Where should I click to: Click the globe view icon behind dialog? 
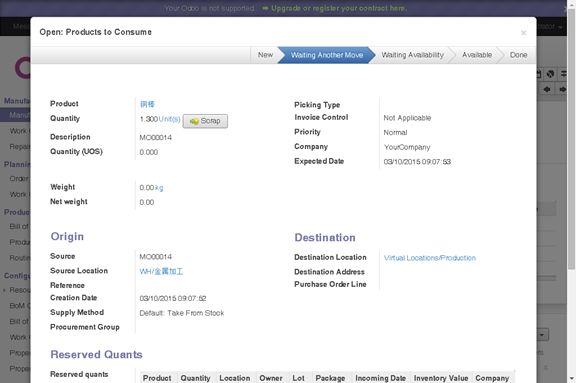click(550, 74)
